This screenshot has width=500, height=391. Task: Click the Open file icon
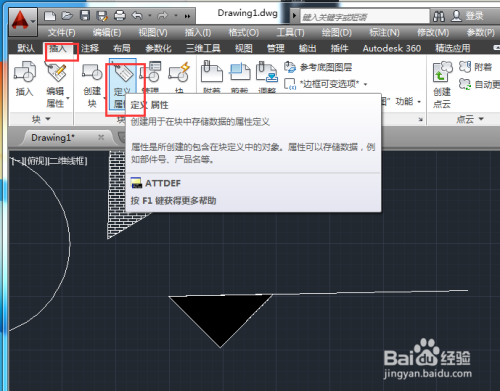67,16
